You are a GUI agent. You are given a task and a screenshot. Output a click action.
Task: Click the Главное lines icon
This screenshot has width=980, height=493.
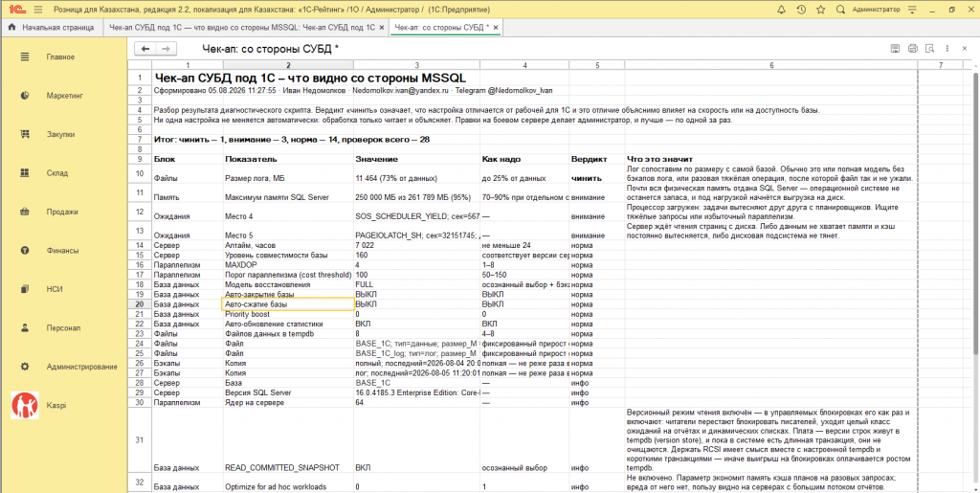(x=25, y=56)
